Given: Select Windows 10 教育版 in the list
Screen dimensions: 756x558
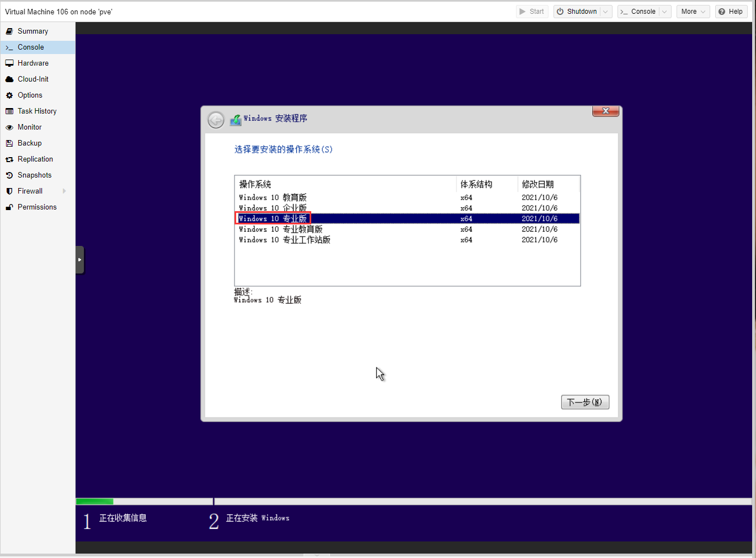Looking at the screenshot, I should [x=273, y=197].
